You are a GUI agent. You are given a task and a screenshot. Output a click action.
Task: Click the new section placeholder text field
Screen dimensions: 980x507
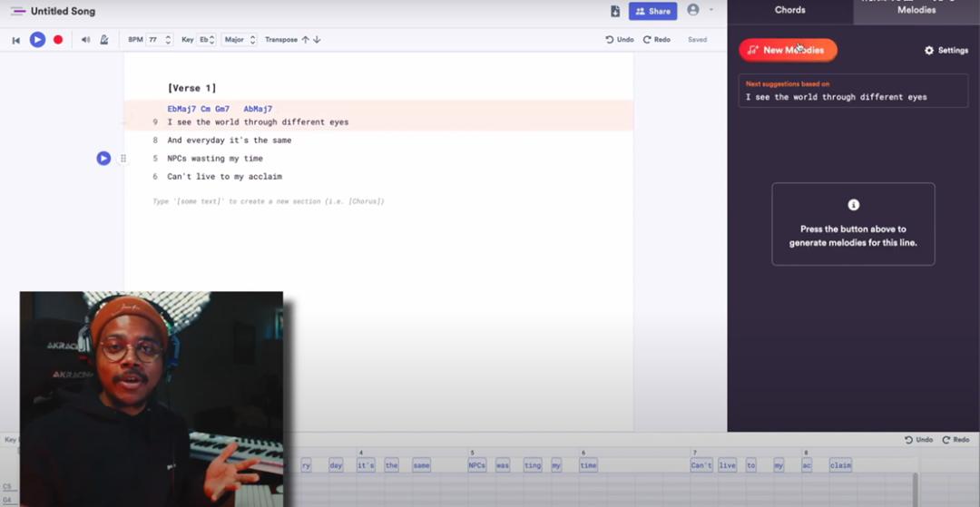pyautogui.click(x=268, y=201)
